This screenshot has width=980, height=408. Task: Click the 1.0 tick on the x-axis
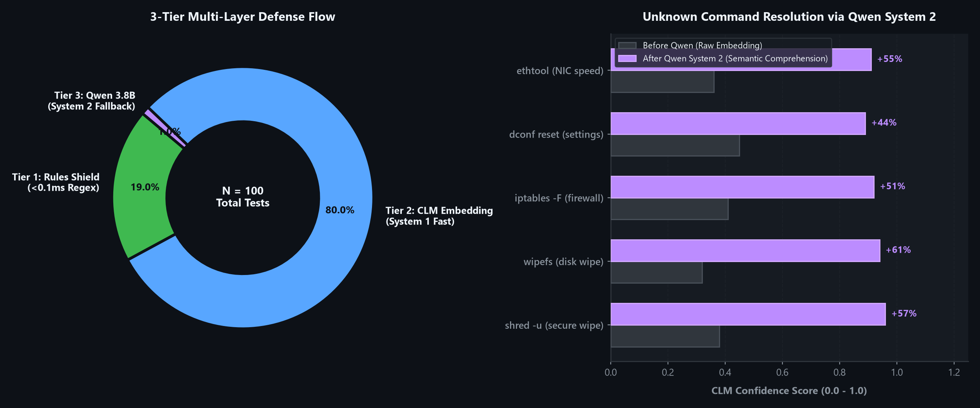coord(897,372)
